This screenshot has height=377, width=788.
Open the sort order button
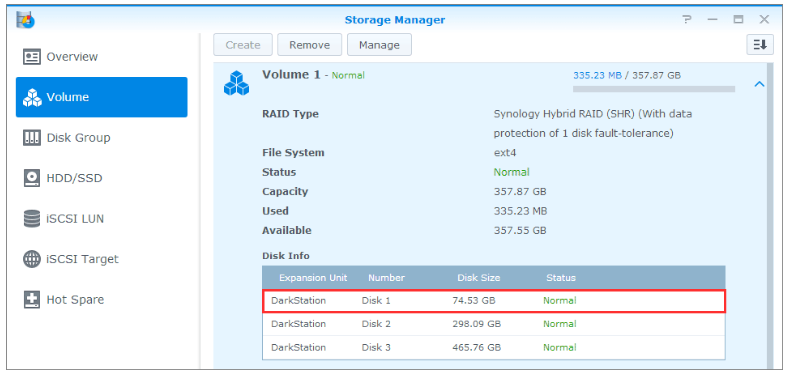pos(759,45)
